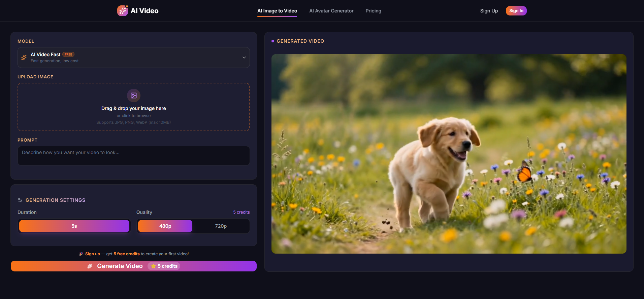Click the sparkle icon on Generate Video button
The image size is (644, 299).
tap(90, 266)
